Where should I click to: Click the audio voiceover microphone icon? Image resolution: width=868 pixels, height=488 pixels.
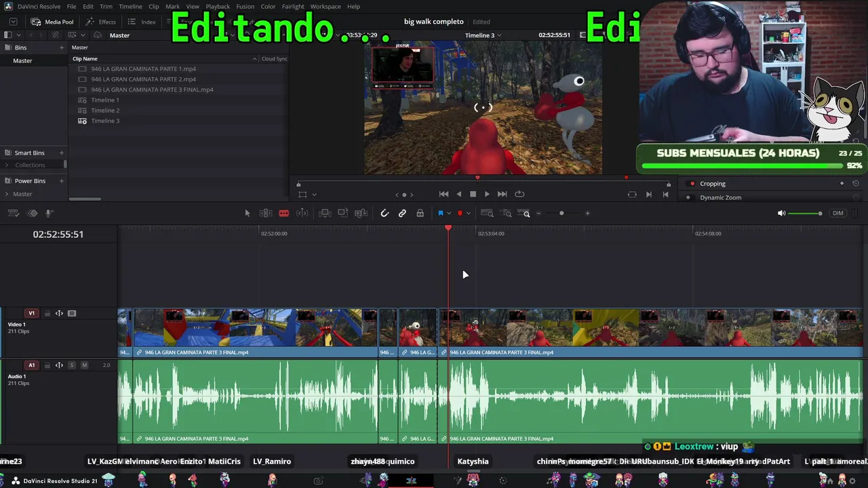pyautogui.click(x=49, y=213)
